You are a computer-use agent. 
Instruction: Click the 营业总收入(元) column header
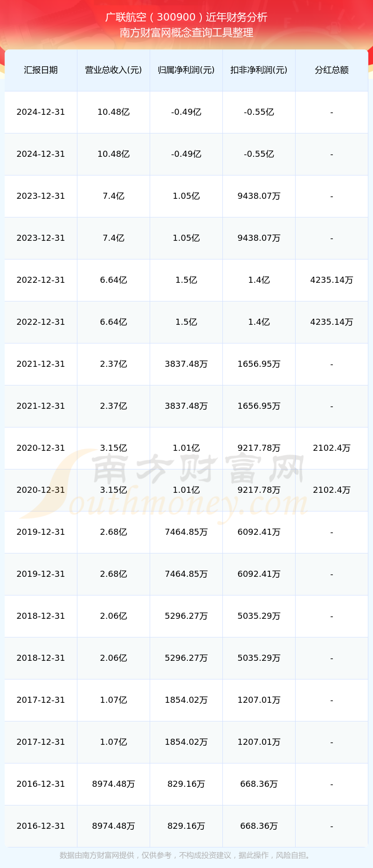coord(113,70)
